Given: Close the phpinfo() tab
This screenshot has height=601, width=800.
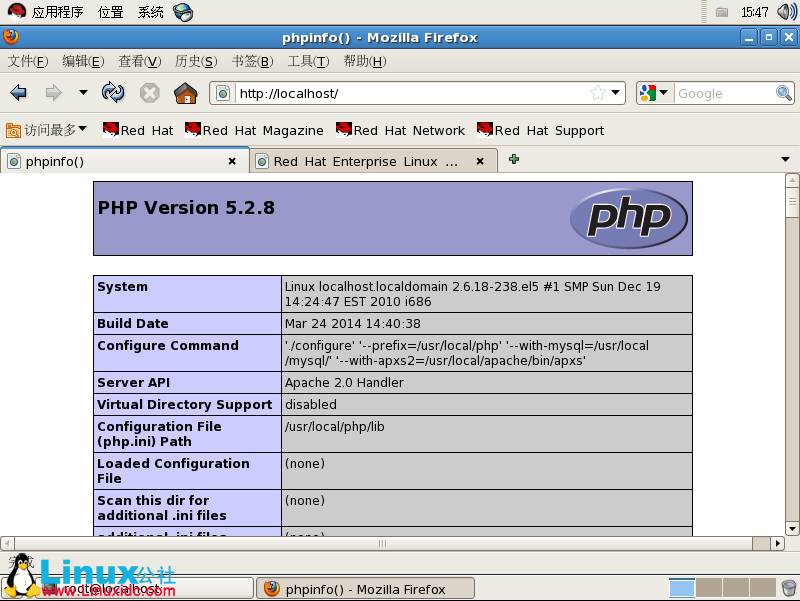Looking at the screenshot, I should pyautogui.click(x=232, y=161).
